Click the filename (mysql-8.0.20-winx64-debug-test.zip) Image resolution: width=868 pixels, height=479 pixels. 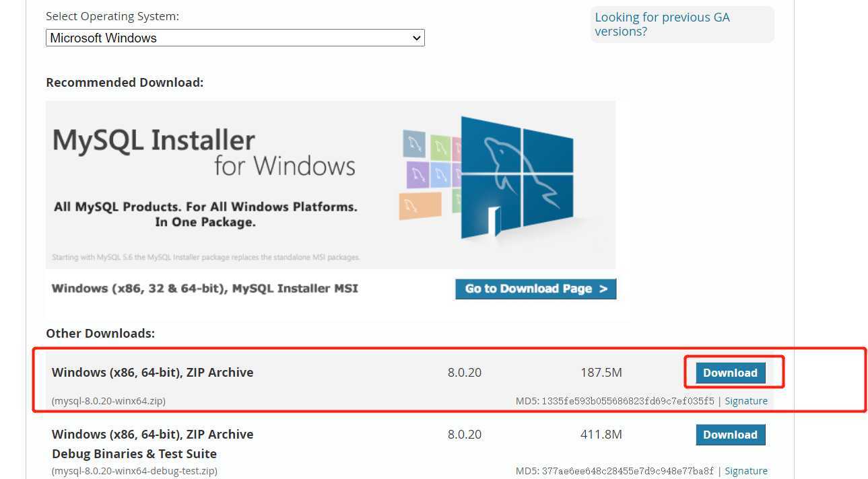coord(135,471)
